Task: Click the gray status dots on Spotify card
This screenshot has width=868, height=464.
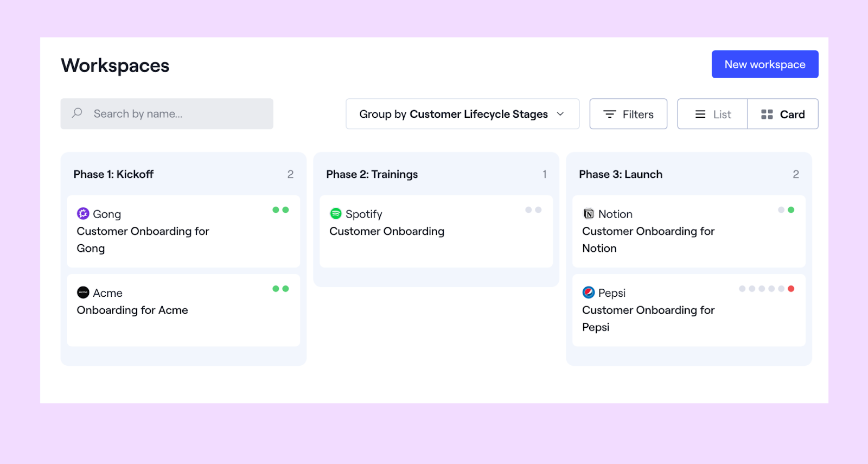Action: click(x=533, y=210)
